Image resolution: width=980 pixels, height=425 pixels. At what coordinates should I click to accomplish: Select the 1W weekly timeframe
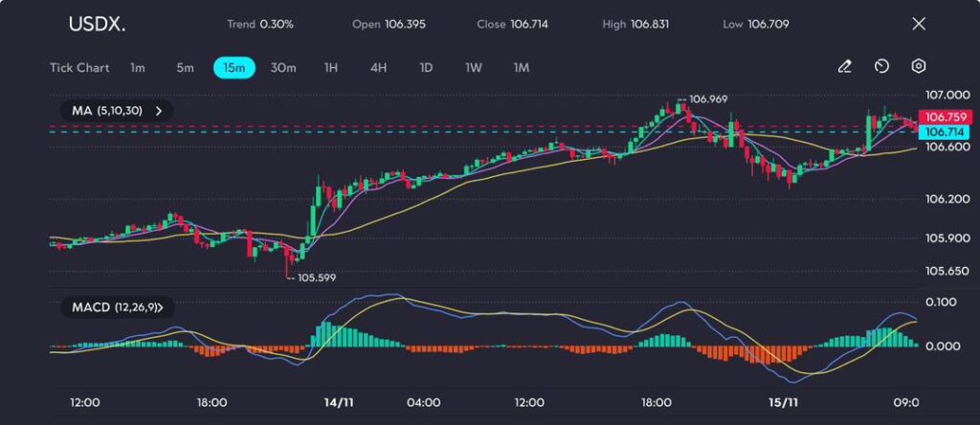(x=473, y=68)
